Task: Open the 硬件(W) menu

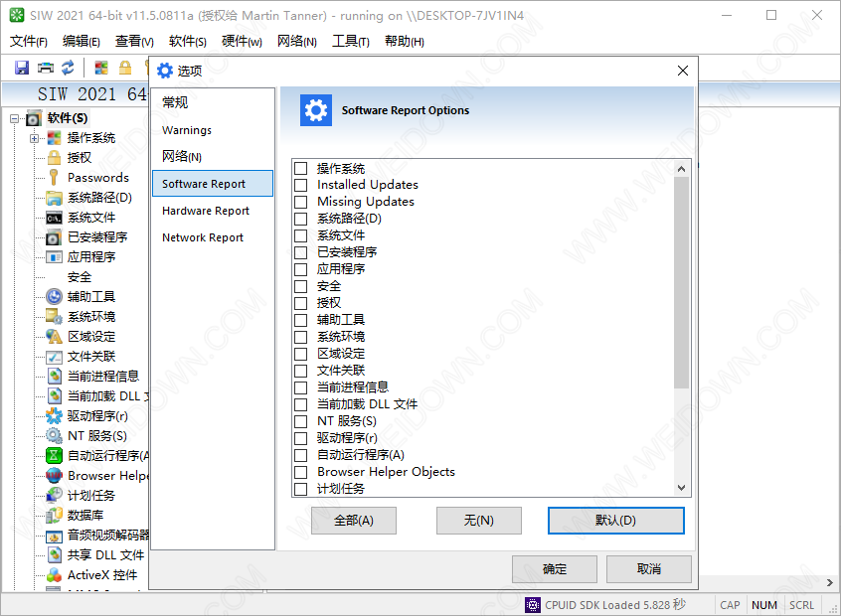Action: pyautogui.click(x=242, y=42)
